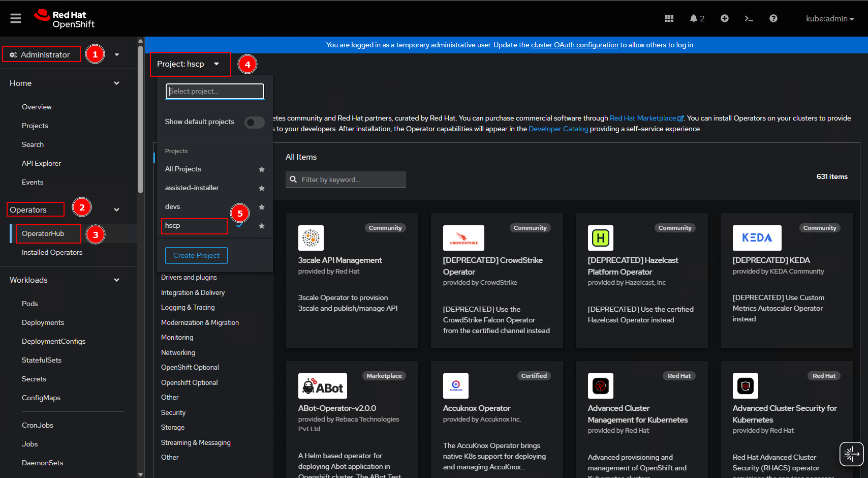The image size is (868, 478).
Task: Toggle Show default projects switch
Action: coord(254,123)
